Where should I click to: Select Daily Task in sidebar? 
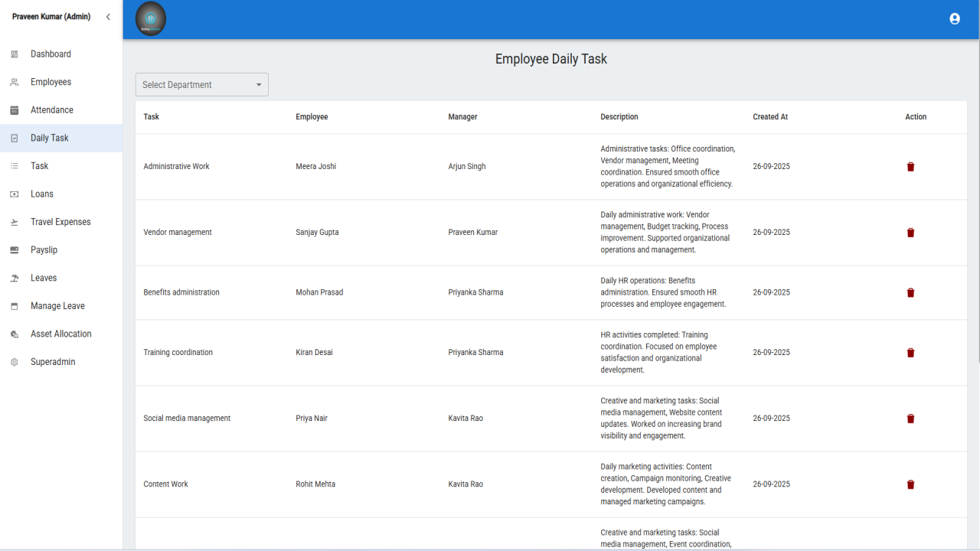tap(61, 139)
